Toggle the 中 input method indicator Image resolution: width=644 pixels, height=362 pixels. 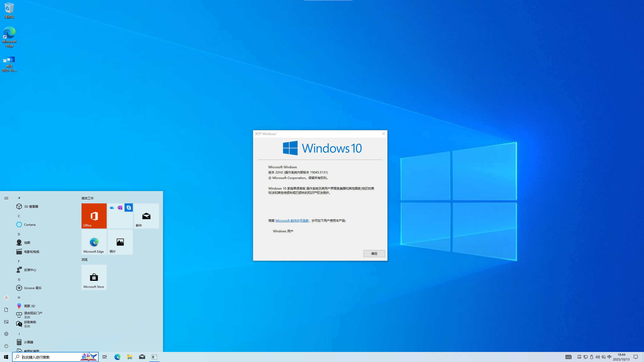609,357
